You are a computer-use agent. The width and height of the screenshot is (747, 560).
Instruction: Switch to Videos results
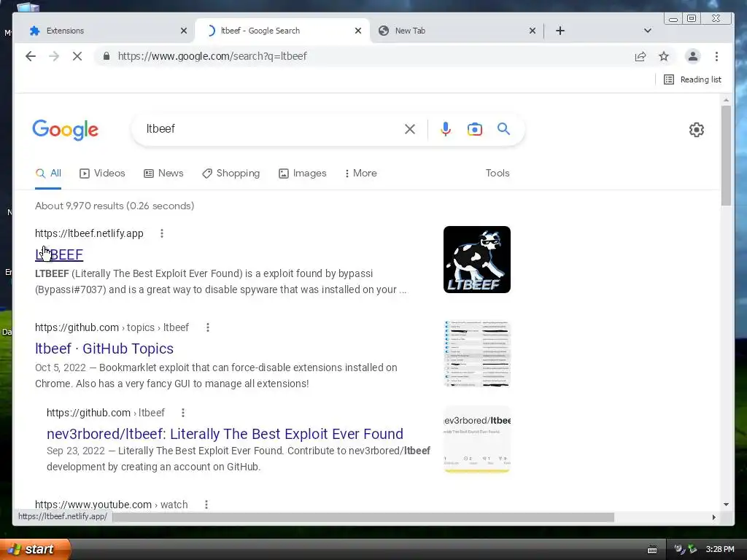point(102,174)
